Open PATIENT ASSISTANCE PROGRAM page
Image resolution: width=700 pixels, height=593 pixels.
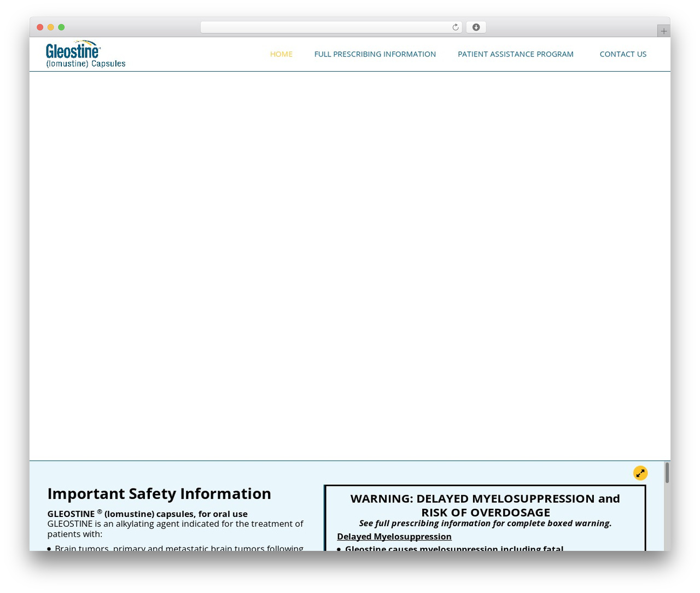pos(516,54)
